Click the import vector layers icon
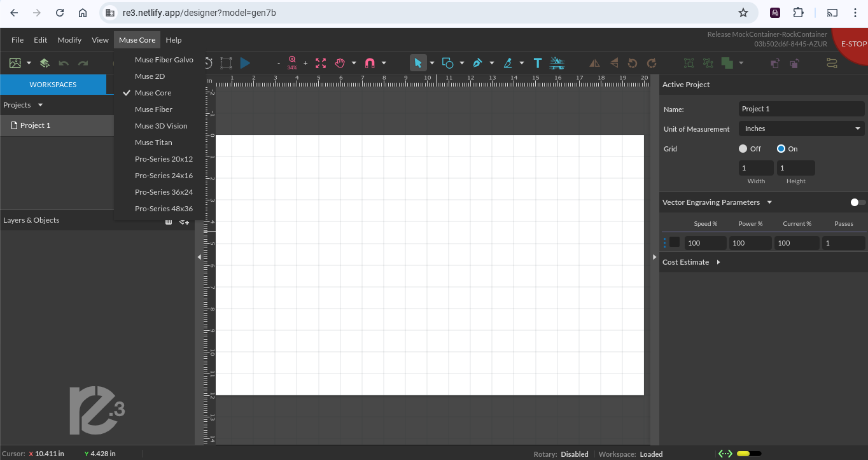The width and height of the screenshot is (868, 460). [x=45, y=63]
